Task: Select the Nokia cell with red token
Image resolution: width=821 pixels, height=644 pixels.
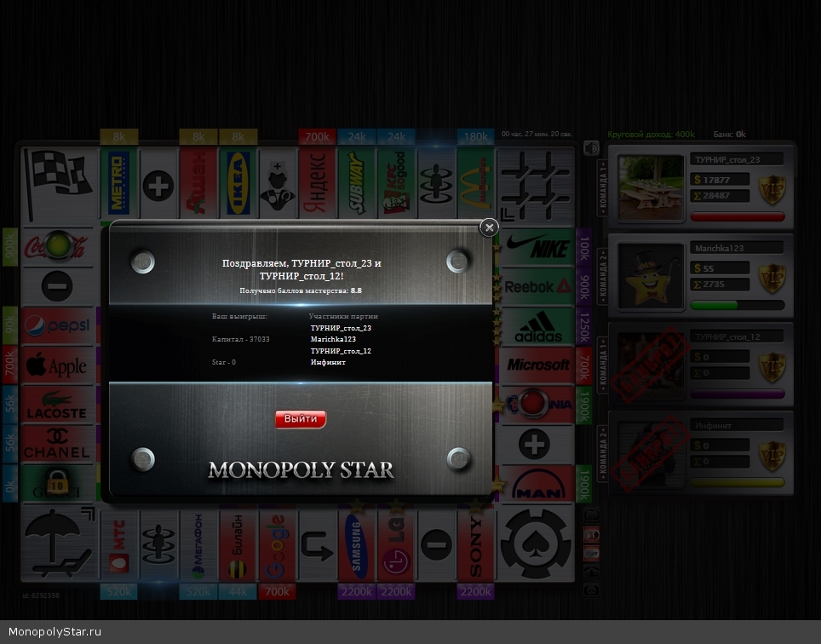Action: (537, 404)
